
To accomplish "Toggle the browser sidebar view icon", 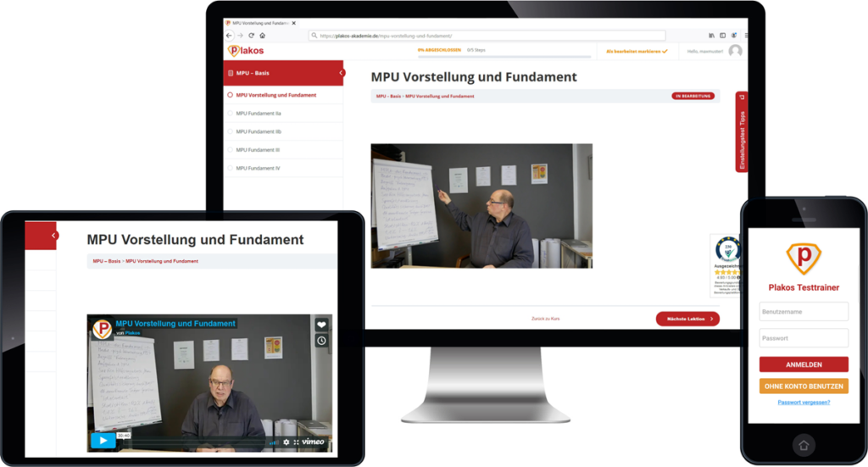I will 722,36.
